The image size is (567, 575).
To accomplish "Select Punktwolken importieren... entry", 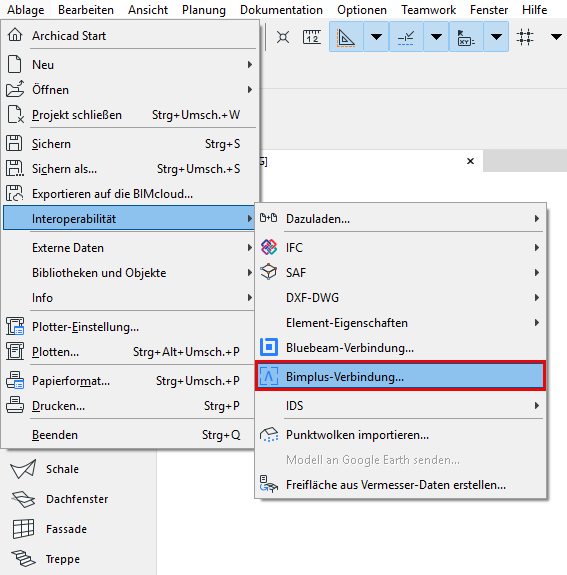I will (x=400, y=435).
